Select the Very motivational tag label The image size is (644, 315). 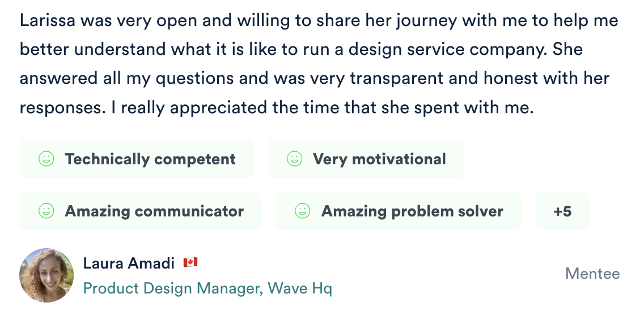(379, 159)
